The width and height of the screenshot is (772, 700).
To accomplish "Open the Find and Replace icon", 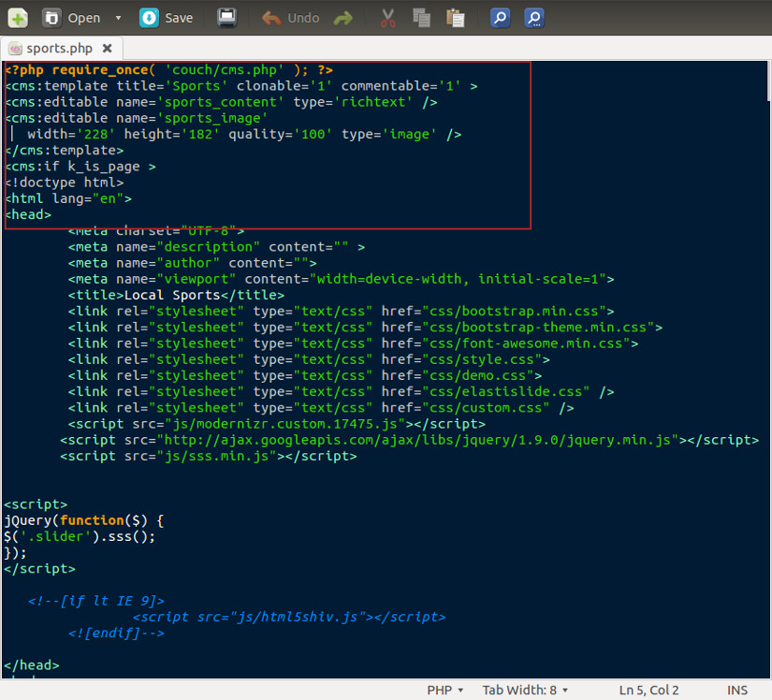I will point(534,18).
